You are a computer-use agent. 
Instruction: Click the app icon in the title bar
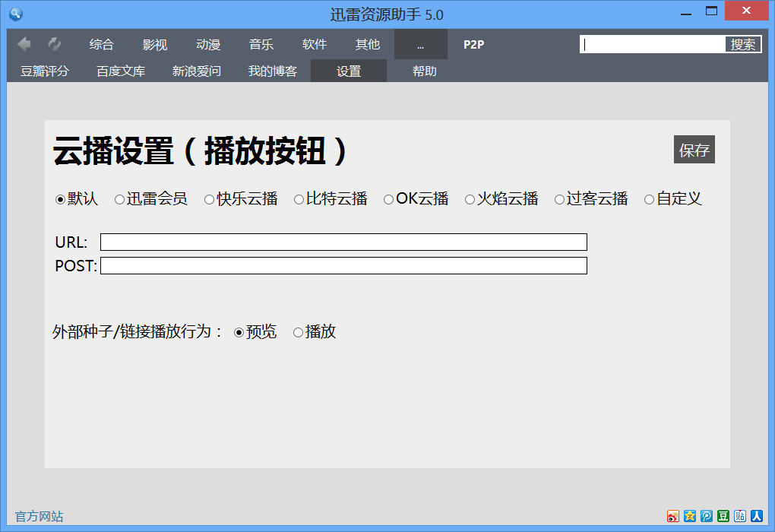click(x=16, y=14)
